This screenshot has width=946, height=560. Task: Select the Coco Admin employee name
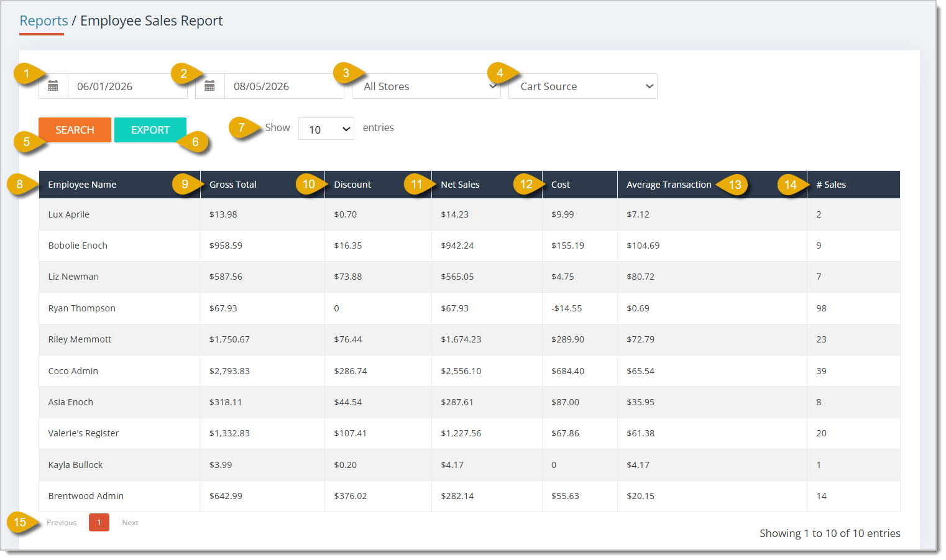73,371
